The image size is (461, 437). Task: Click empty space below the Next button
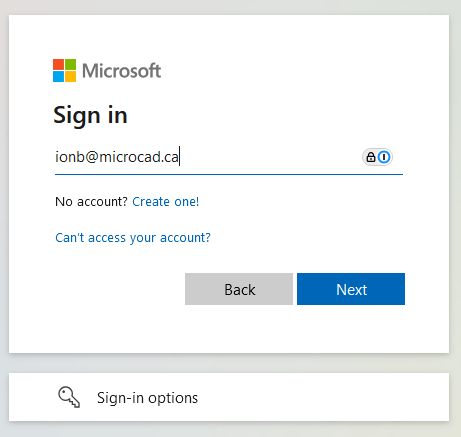pyautogui.click(x=351, y=328)
